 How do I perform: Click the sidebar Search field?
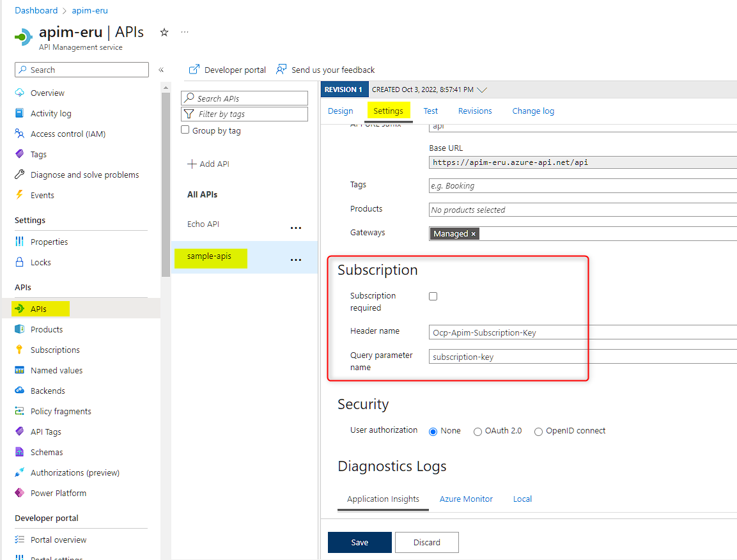point(82,70)
